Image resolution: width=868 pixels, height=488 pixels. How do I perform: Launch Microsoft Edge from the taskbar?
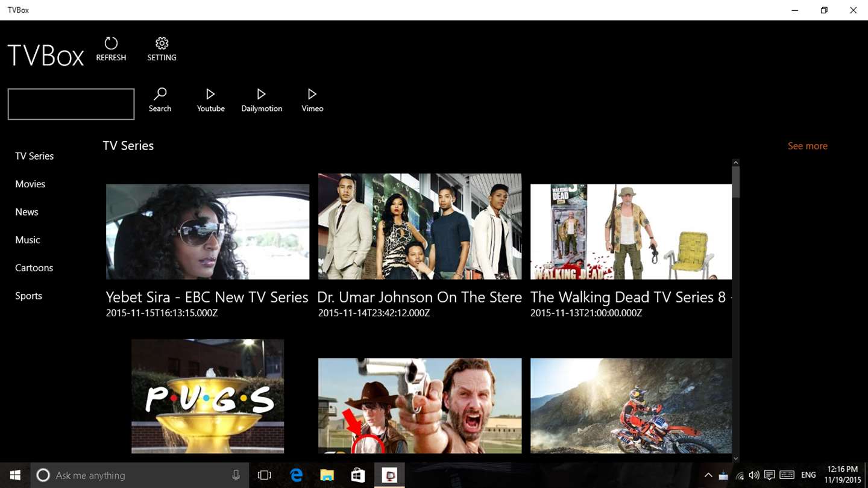(296, 475)
